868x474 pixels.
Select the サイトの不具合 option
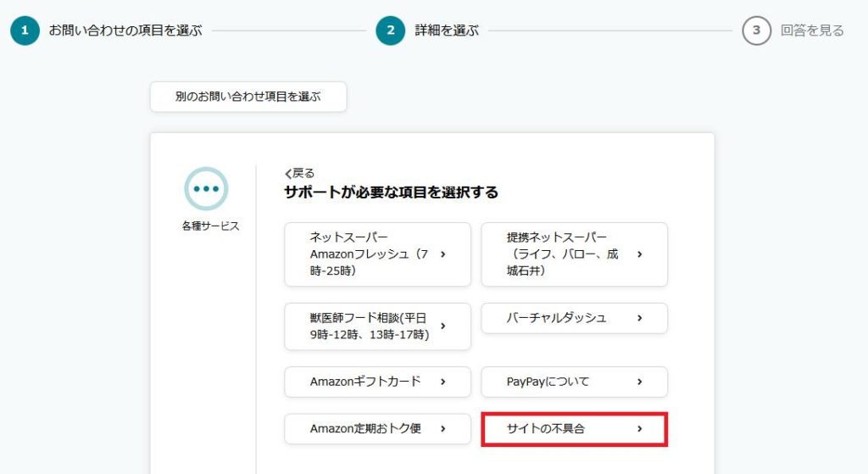574,429
